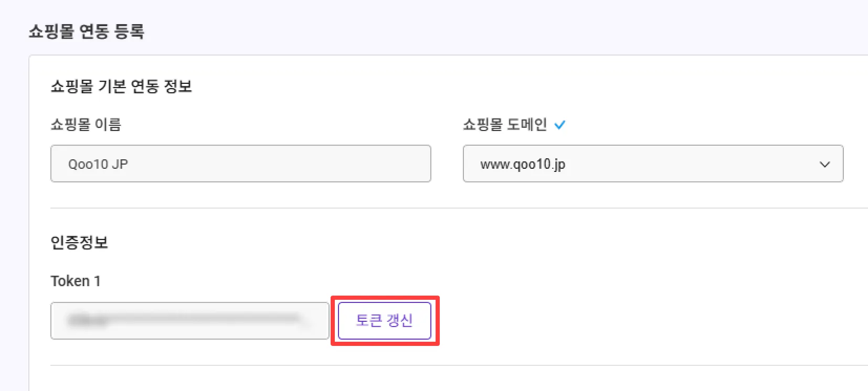868x391 pixels.
Task: Click the 쇼핑몰 연동 등록 page title
Action: click(87, 31)
